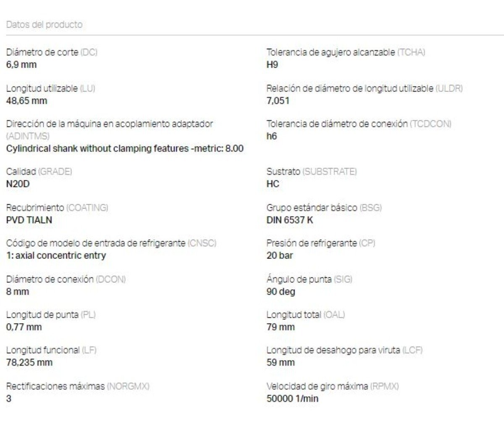Select '1: axial concentric entry' text
This screenshot has height=427, width=504.
click(x=56, y=256)
